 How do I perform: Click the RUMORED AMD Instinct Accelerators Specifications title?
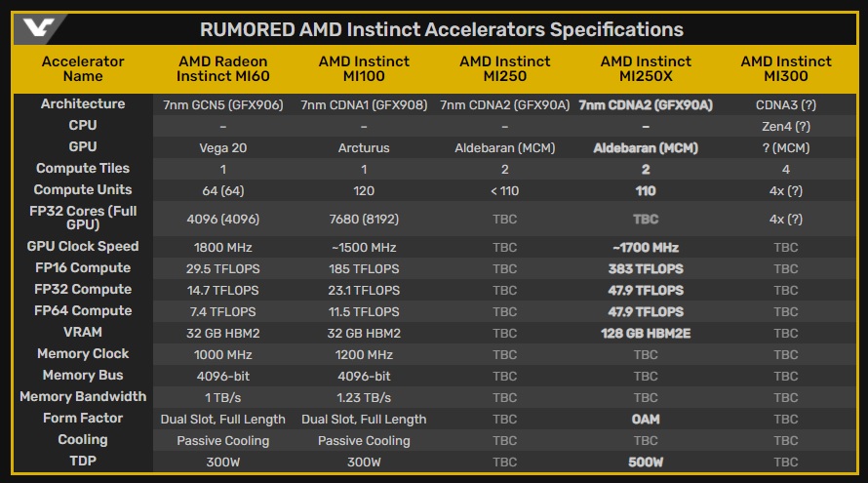point(441,29)
